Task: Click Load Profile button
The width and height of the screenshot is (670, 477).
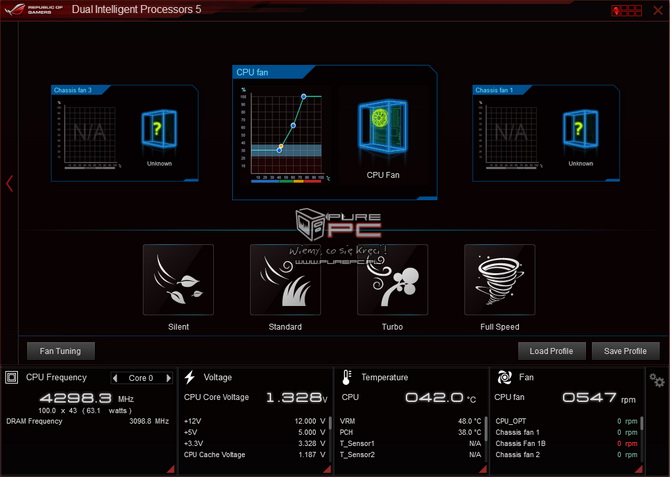Action: click(551, 351)
